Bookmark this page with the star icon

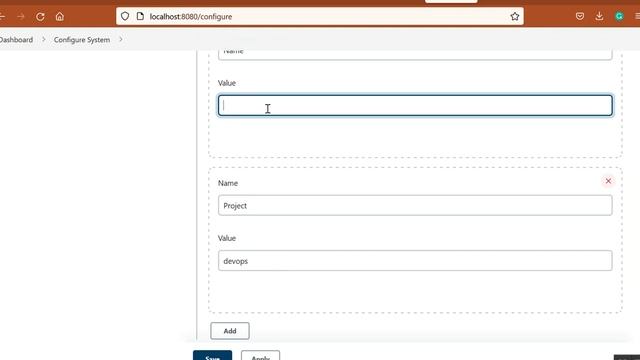point(515,16)
